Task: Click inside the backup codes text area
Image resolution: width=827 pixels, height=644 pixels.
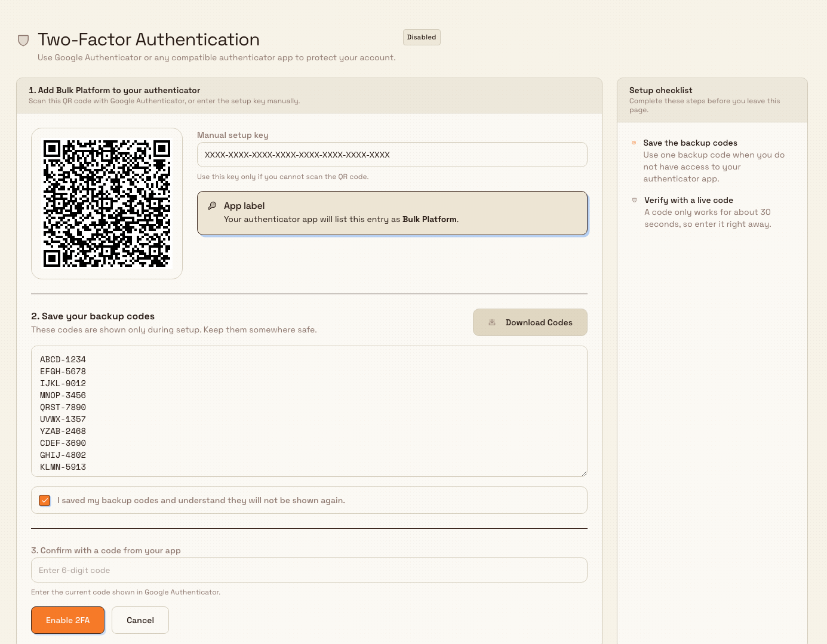Action: (x=309, y=411)
